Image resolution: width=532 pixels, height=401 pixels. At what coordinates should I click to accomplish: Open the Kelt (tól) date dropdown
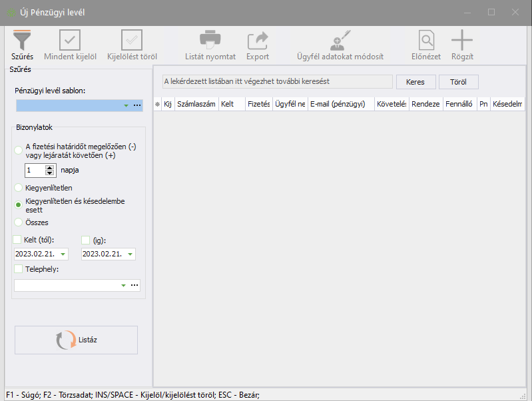point(63,254)
